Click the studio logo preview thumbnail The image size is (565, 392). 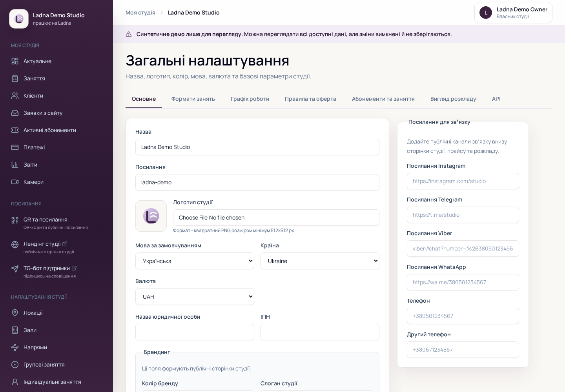151,216
